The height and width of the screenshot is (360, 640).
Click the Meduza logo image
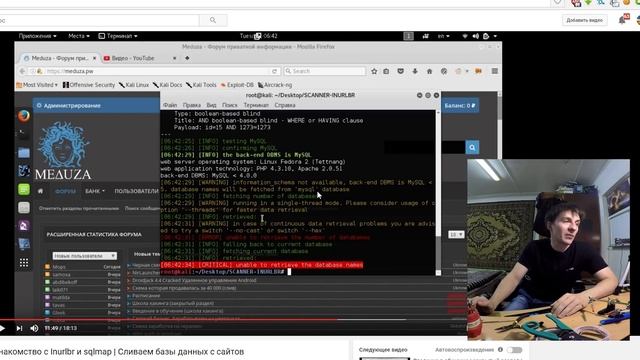(64, 151)
